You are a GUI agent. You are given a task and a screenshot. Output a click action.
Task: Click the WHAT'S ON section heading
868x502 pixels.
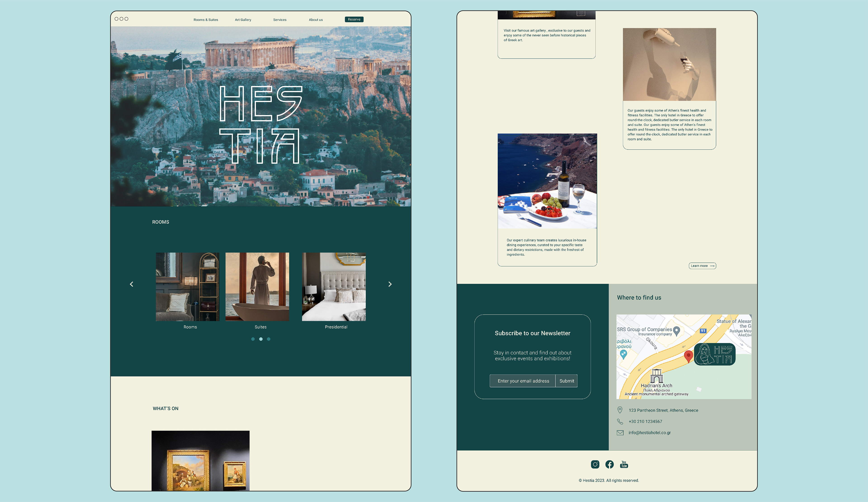[165, 409]
